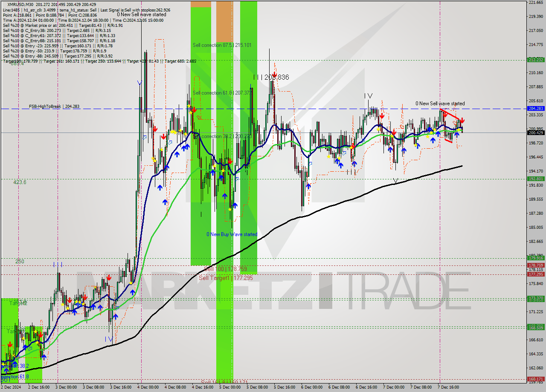Select the '7 Dec 16:00' time axis label
The width and height of the screenshot is (546, 392).
[449, 387]
